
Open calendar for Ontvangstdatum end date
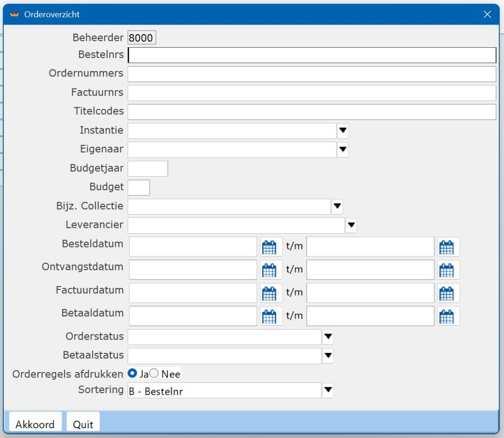[x=446, y=270]
